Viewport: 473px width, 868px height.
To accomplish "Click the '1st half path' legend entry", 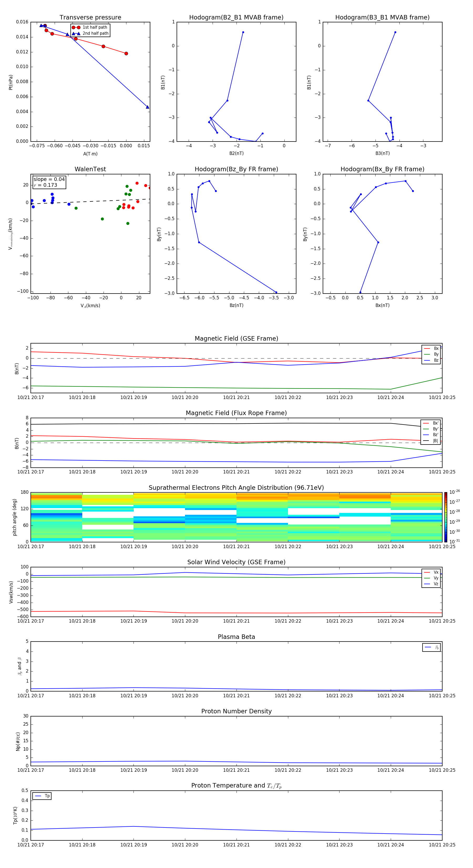I will coord(90,27).
